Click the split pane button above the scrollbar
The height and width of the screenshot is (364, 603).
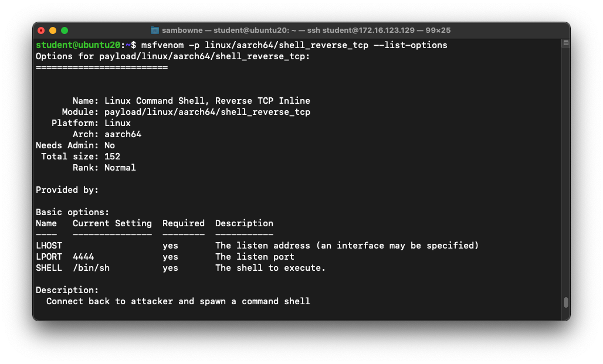click(565, 43)
